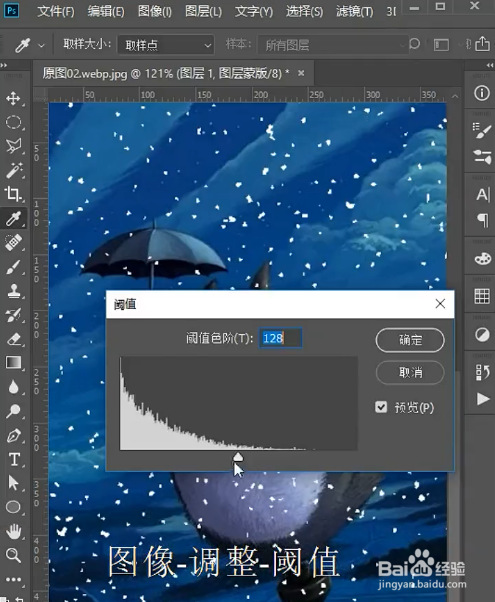Image resolution: width=495 pixels, height=602 pixels.
Task: Open the Adjustments panel icon
Action: pyautogui.click(x=482, y=335)
